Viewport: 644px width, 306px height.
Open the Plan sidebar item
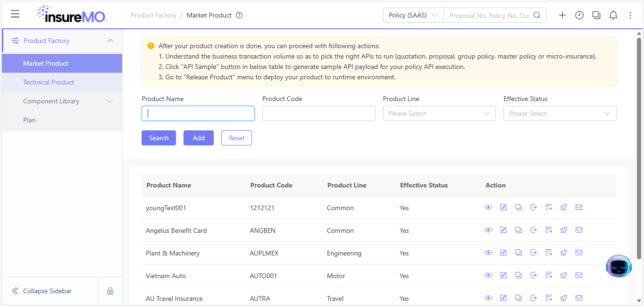coord(62,120)
